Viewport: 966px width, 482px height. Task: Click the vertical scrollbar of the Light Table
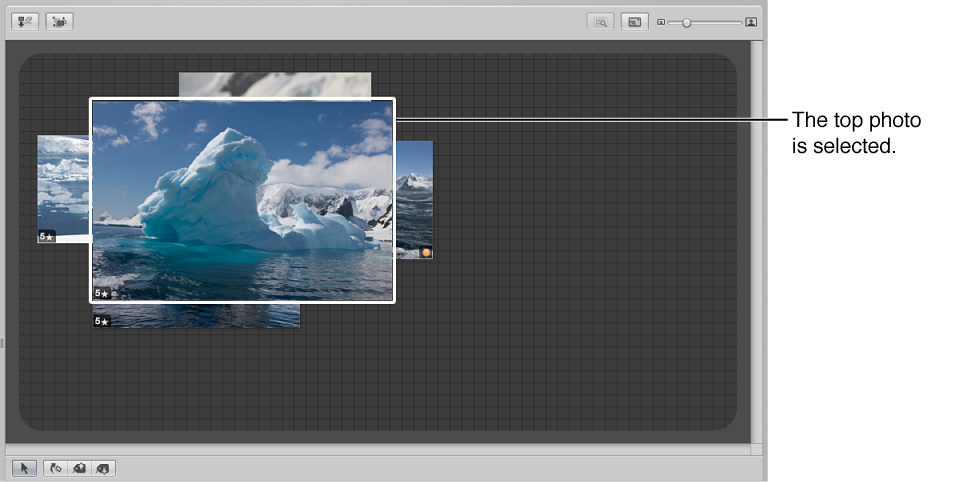point(757,242)
